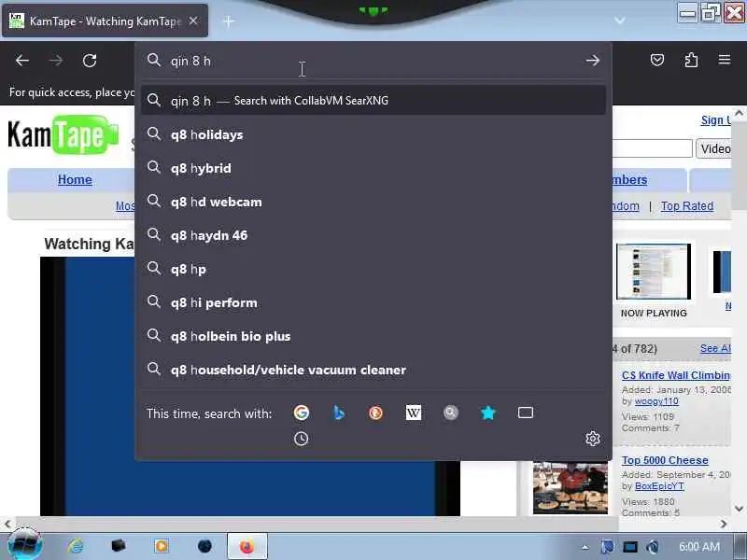Click the KamTape site search field

click(652, 148)
